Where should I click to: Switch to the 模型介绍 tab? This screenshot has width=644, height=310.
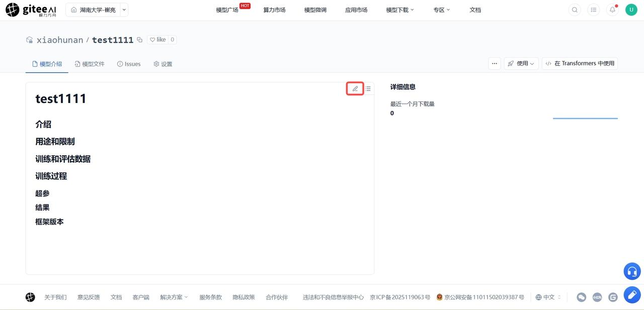[47, 64]
